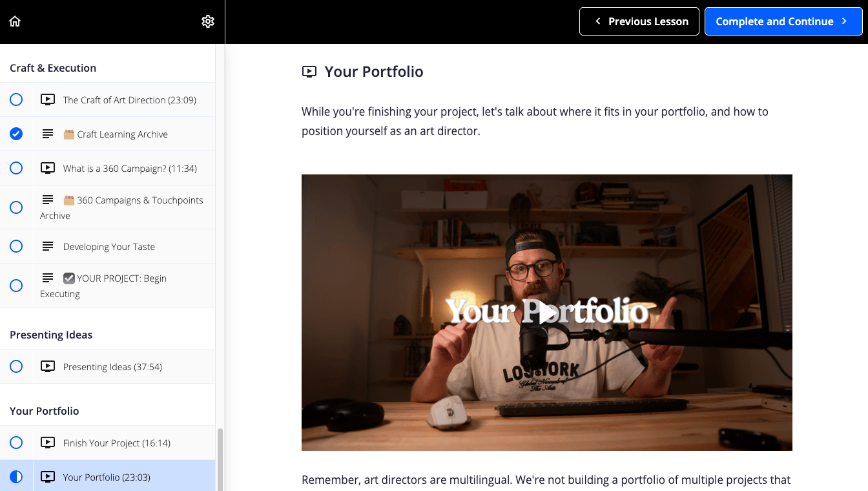Go to the course home icon
Viewport: 868px width, 491px height.
pos(15,21)
